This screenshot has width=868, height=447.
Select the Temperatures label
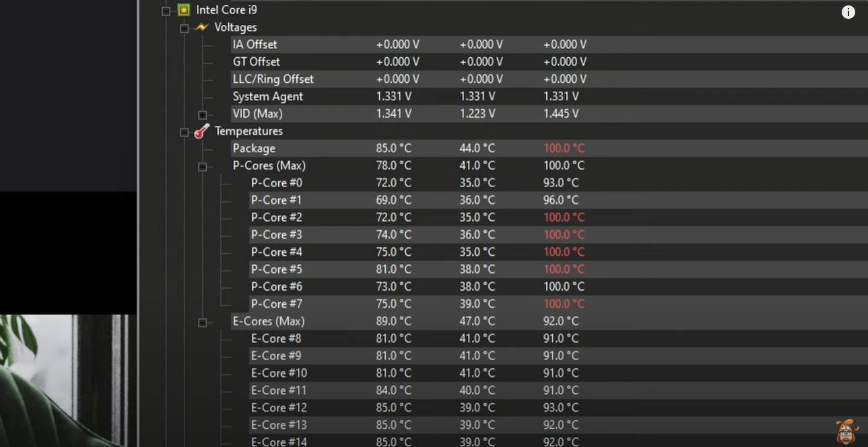coord(248,131)
